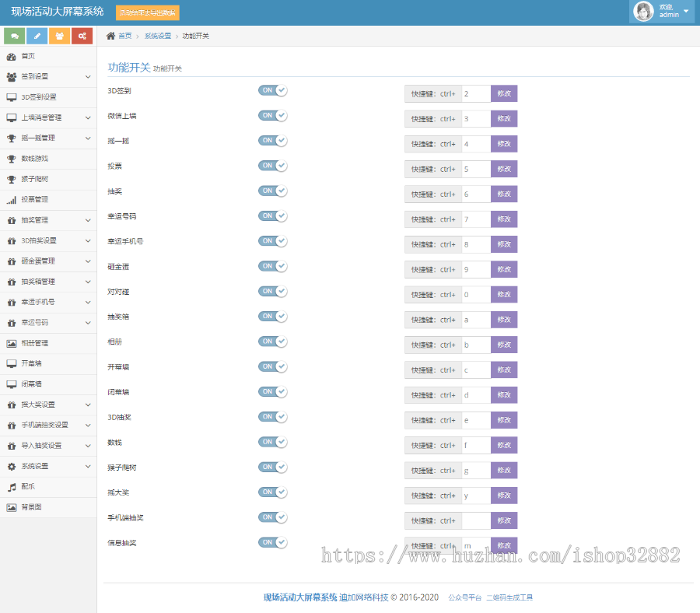Click the home icon in the breadcrumb
The height and width of the screenshot is (613, 700).
tap(110, 36)
